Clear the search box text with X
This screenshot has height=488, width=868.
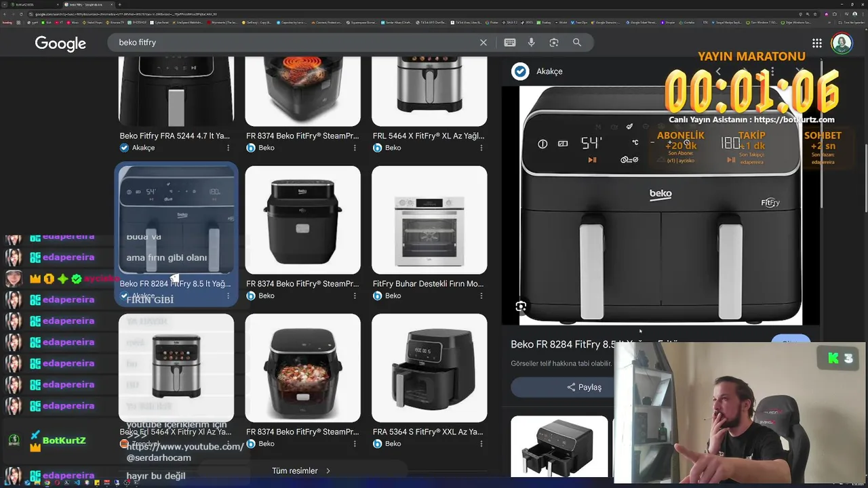(484, 42)
